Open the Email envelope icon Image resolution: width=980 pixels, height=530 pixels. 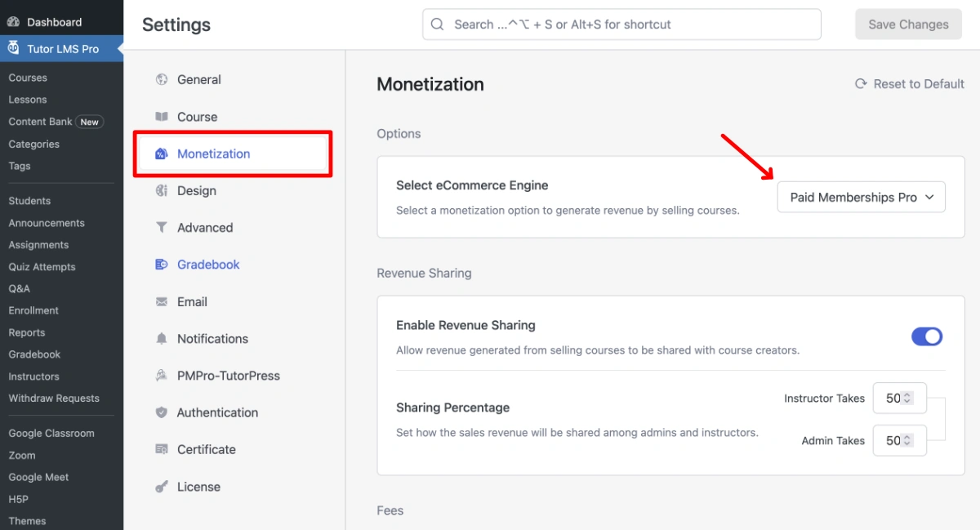[x=162, y=301]
